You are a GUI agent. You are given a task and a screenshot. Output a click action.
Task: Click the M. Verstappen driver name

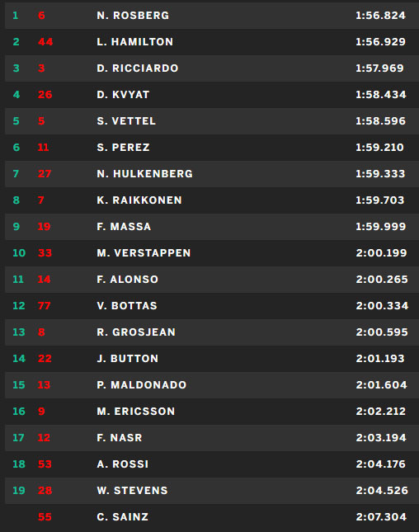(x=144, y=253)
